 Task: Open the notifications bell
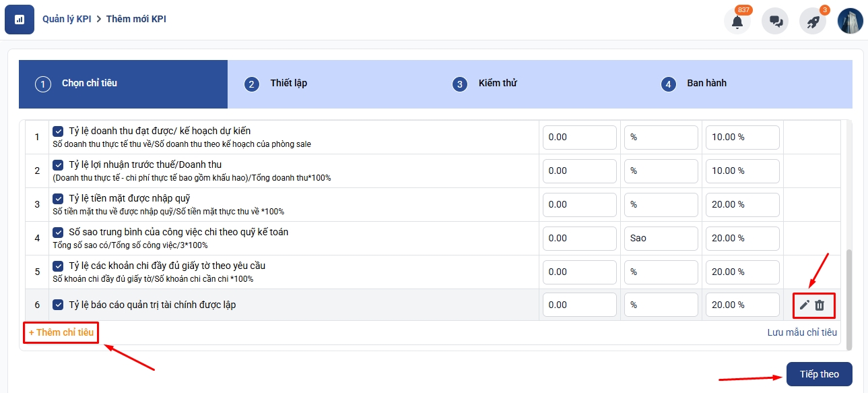[x=737, y=22]
